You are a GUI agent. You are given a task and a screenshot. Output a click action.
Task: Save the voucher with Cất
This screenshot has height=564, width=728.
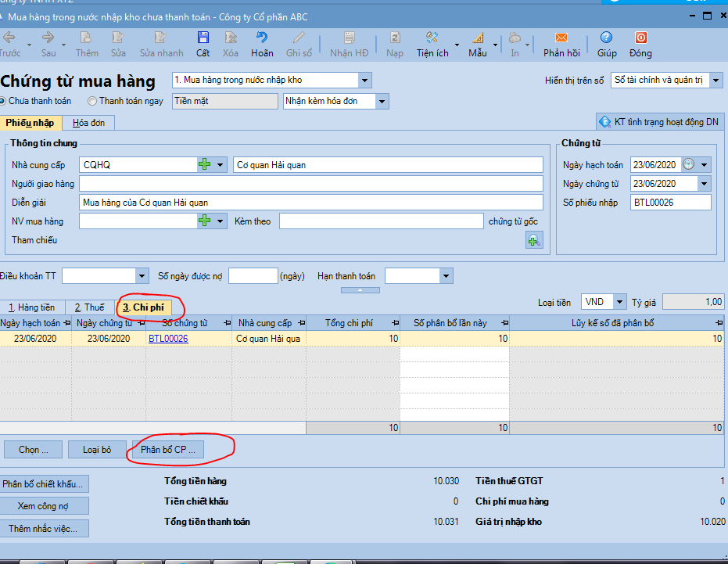pyautogui.click(x=203, y=45)
